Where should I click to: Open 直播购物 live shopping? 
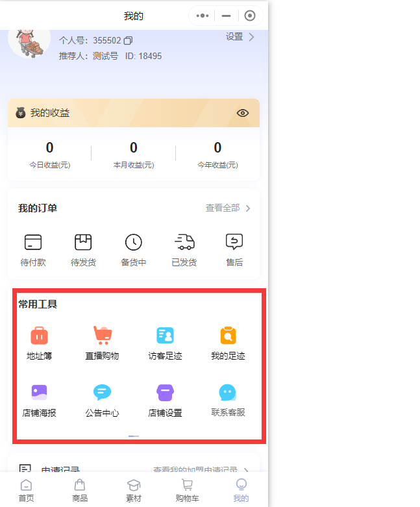(102, 343)
